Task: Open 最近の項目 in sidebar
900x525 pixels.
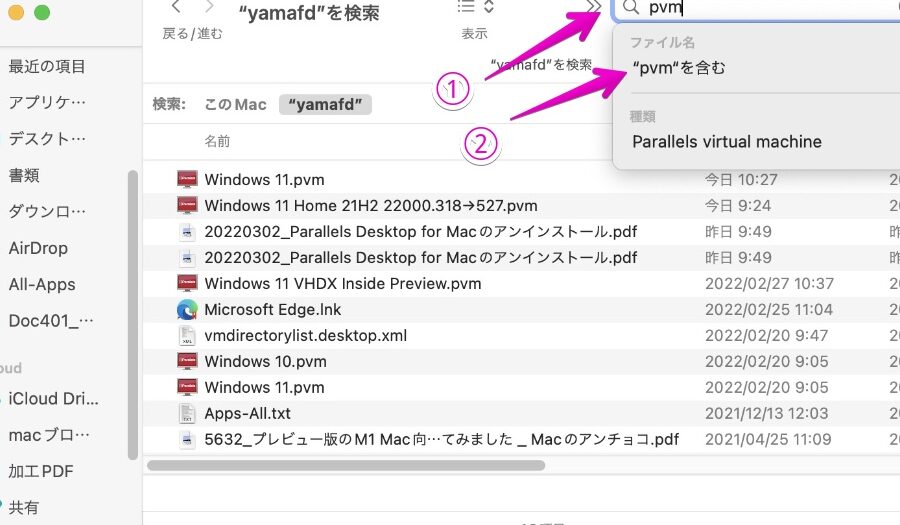Action: [x=47, y=67]
